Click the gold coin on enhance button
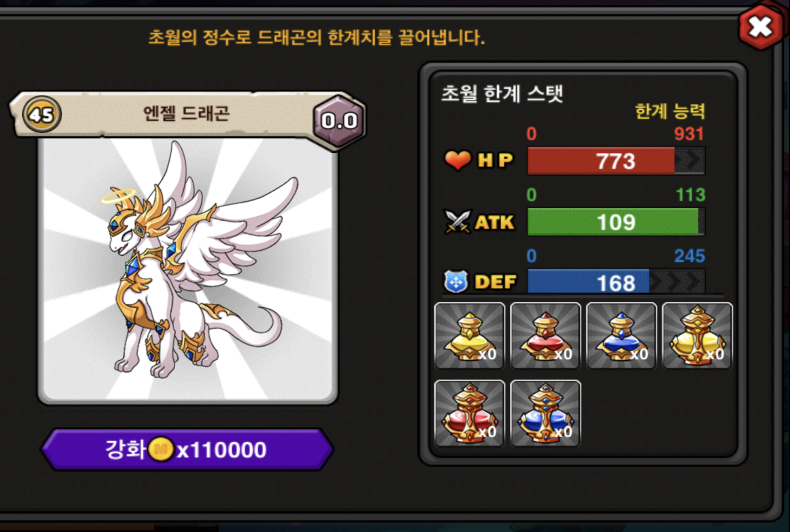The image size is (790, 532). (x=161, y=449)
